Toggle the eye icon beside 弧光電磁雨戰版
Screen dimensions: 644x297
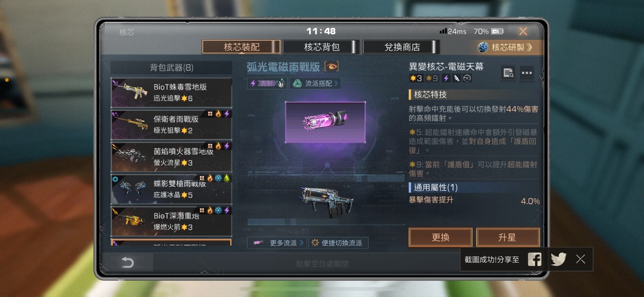click(x=332, y=67)
